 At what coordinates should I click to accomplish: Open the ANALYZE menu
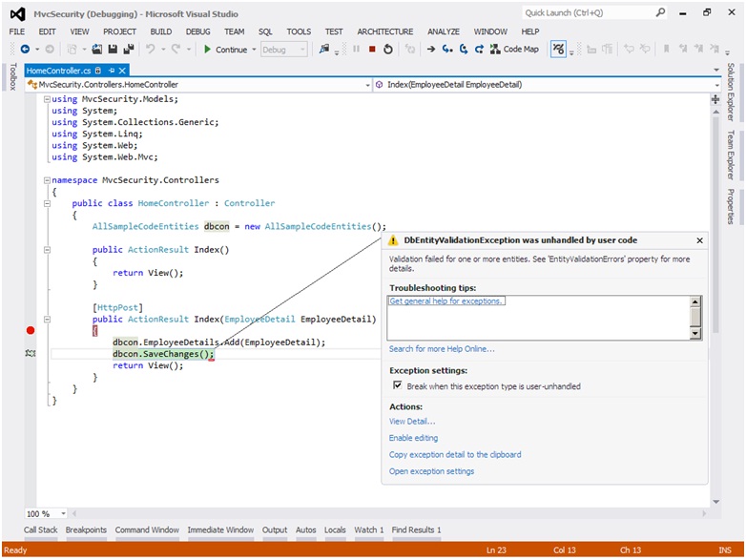[x=444, y=31]
